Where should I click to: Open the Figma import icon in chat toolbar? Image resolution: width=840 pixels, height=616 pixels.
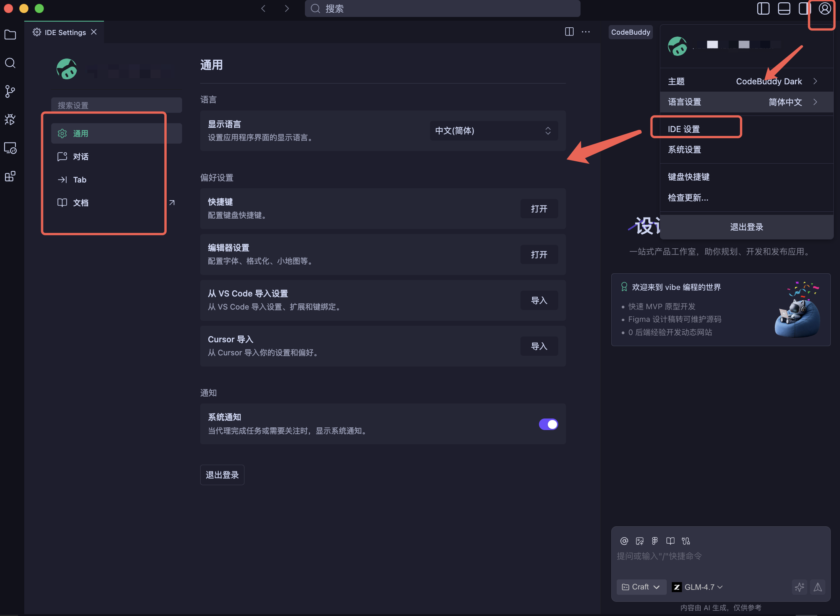tap(655, 541)
